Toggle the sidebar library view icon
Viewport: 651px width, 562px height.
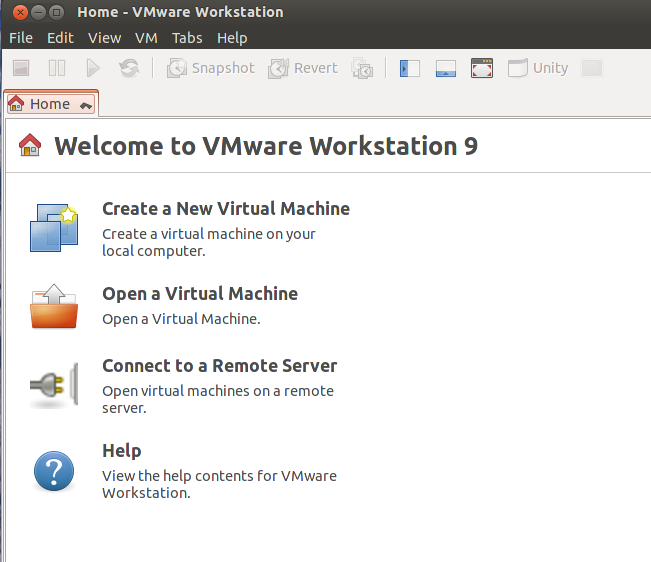[x=410, y=68]
